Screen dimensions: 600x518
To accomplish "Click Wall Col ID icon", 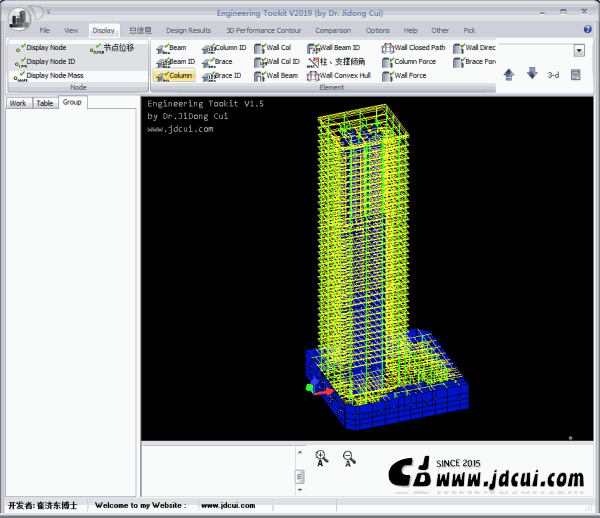I will (x=260, y=62).
